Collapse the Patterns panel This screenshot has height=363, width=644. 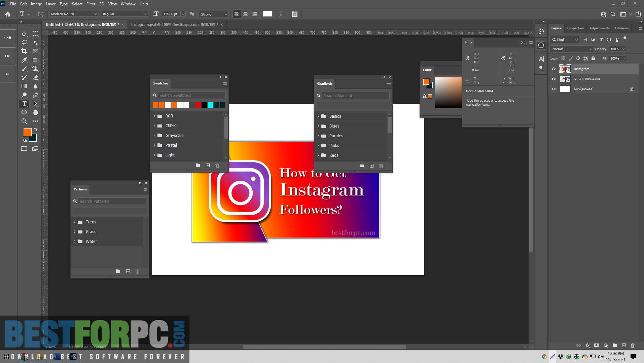(140, 183)
